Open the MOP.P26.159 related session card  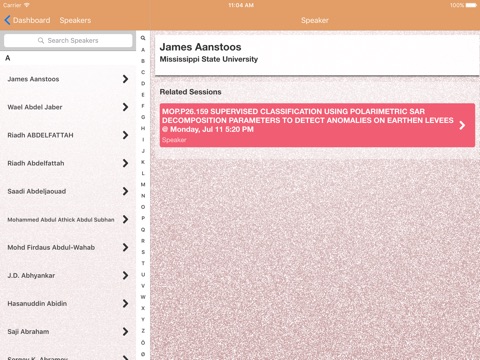click(x=317, y=125)
